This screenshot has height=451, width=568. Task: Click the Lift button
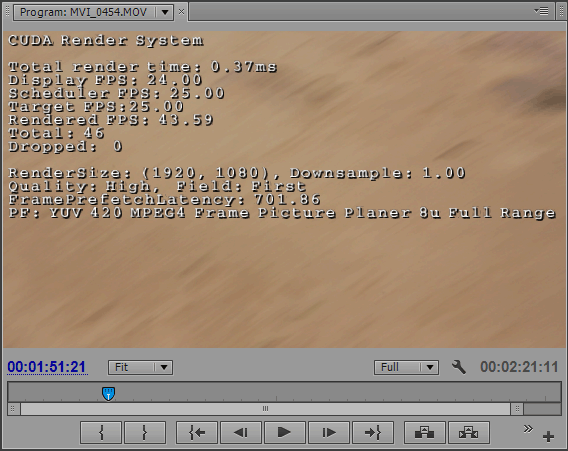click(425, 433)
